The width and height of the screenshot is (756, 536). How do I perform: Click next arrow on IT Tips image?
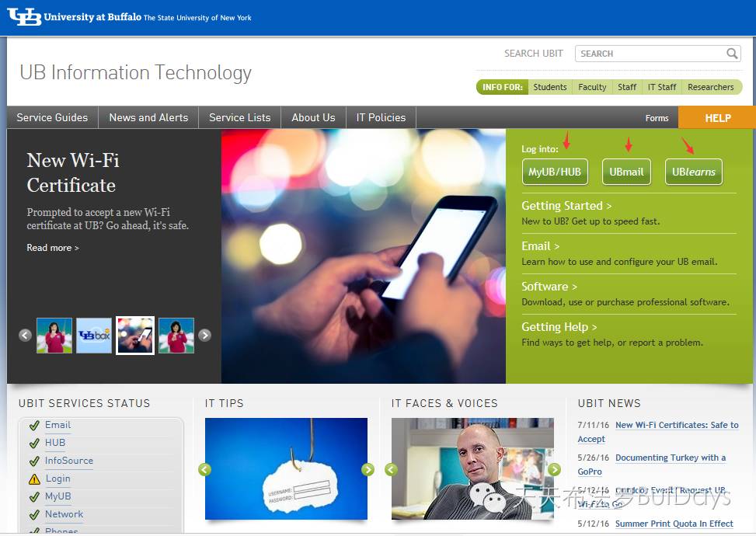[x=368, y=469]
